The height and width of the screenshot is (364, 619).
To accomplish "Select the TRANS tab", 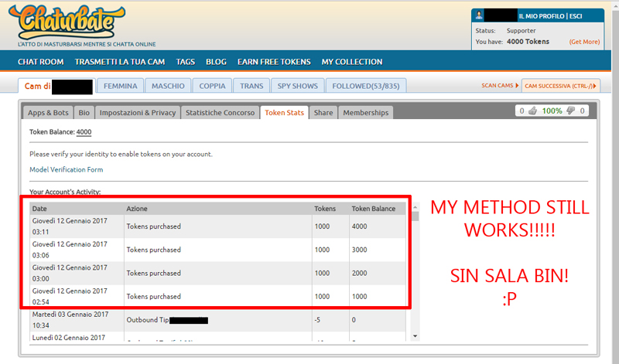I will tap(251, 86).
